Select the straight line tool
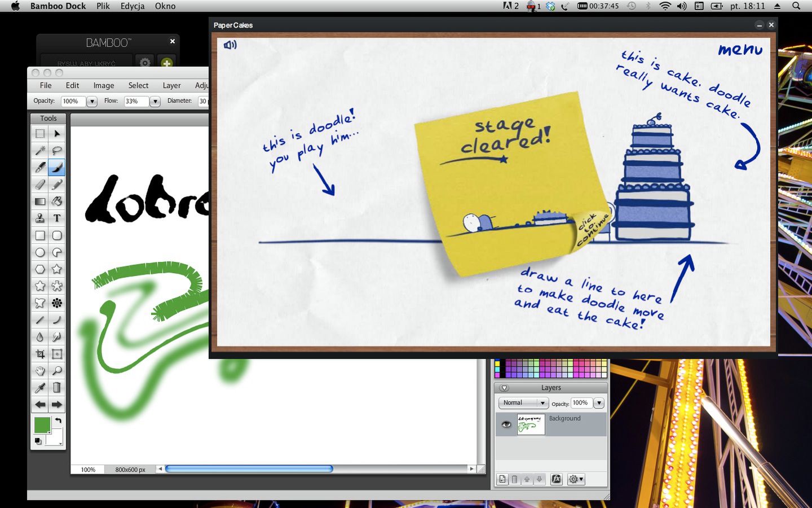Image resolution: width=812 pixels, height=508 pixels. [40, 320]
